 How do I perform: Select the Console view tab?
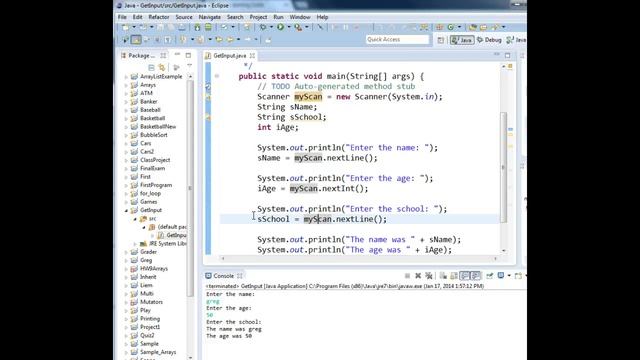point(224,276)
